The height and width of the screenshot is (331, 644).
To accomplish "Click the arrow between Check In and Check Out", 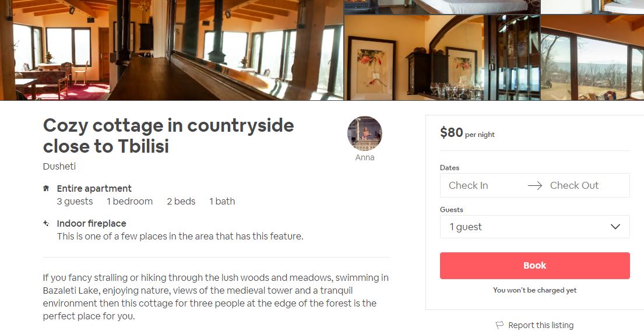I will 534,186.
